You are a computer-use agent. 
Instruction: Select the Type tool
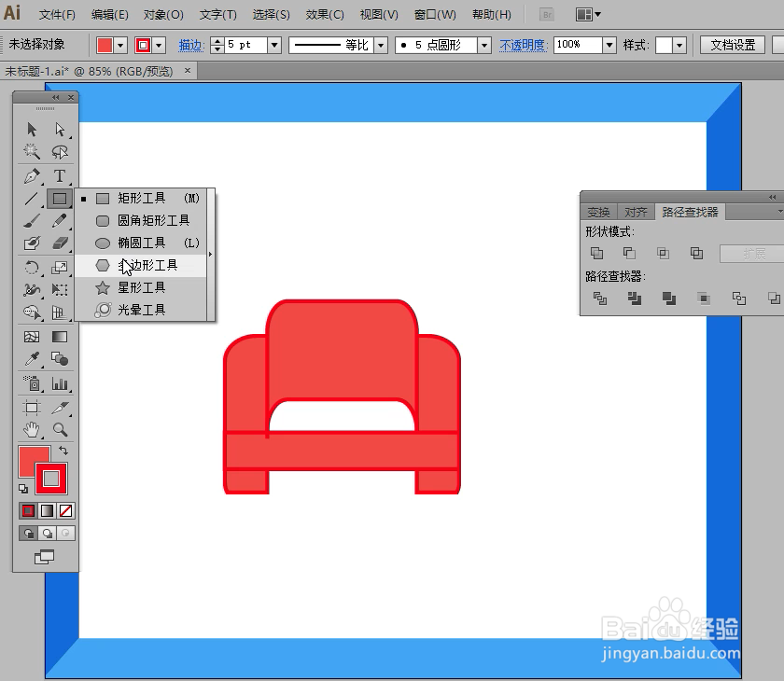60,175
